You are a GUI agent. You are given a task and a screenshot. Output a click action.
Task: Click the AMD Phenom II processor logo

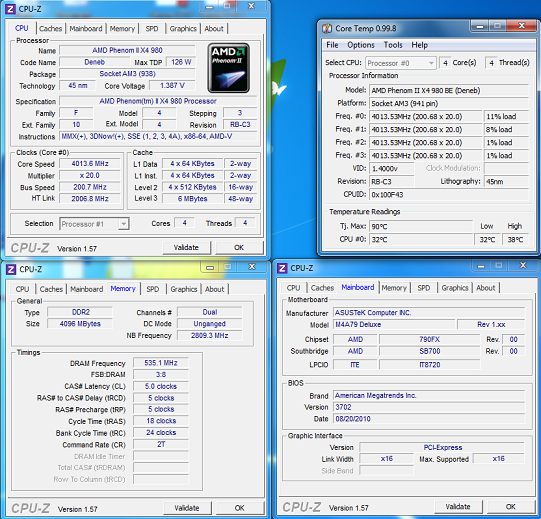tap(228, 68)
